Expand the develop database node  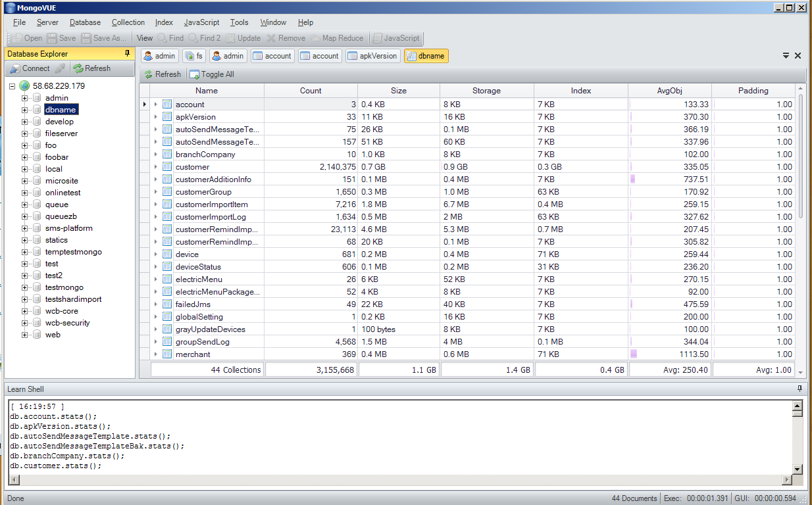(24, 122)
